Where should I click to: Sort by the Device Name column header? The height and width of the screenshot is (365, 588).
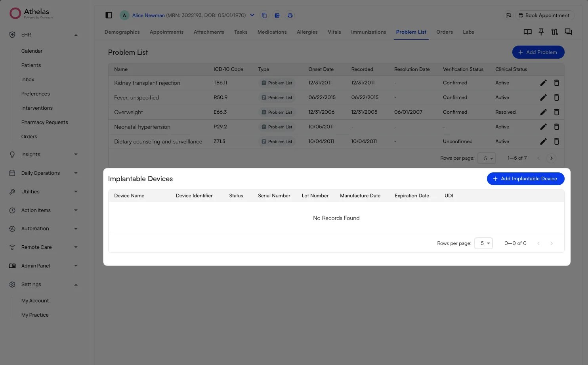point(129,196)
